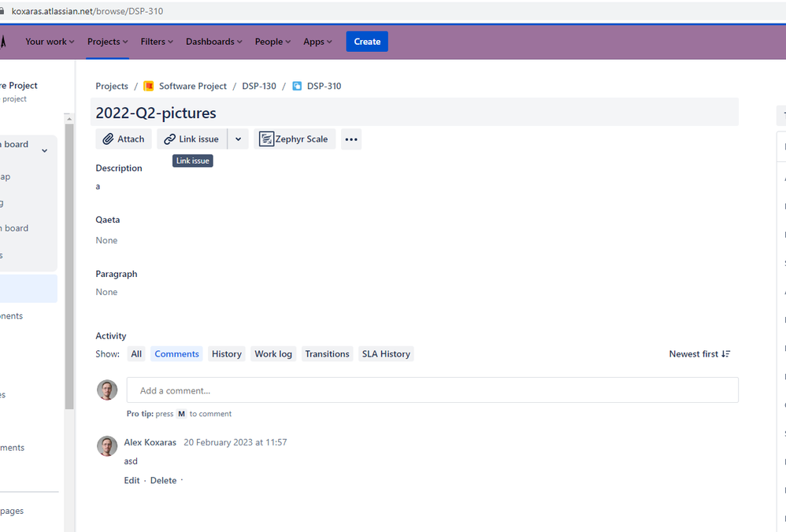Screen dimensions: 786x532
Task: Open the DSP-130 breadcrumb link
Action: pos(259,86)
